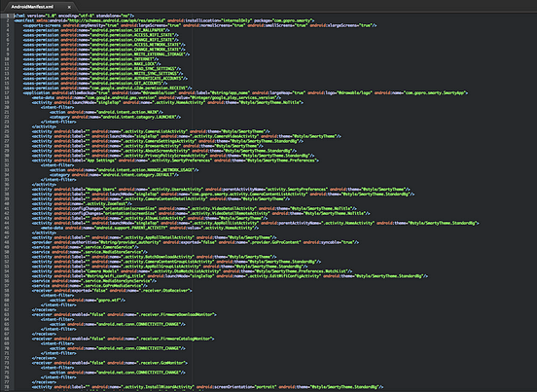The width and height of the screenshot is (537, 392).
Task: Click gutter line number 78
Action: [x=7, y=387]
